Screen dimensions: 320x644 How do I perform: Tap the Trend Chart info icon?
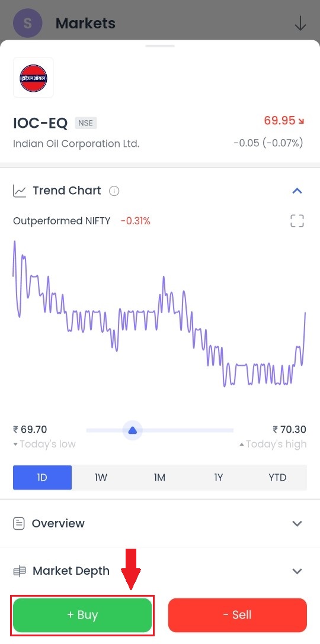pyautogui.click(x=114, y=191)
